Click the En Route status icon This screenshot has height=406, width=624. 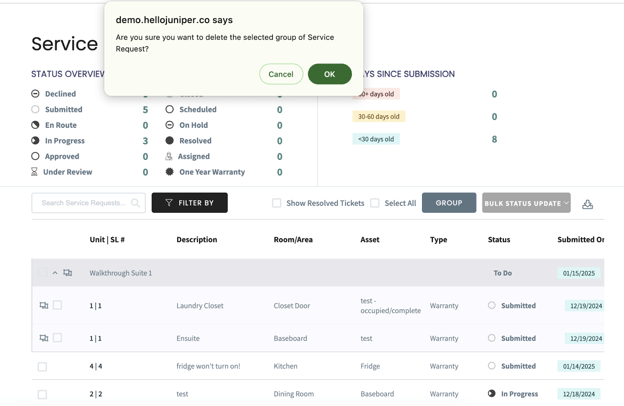click(x=35, y=125)
